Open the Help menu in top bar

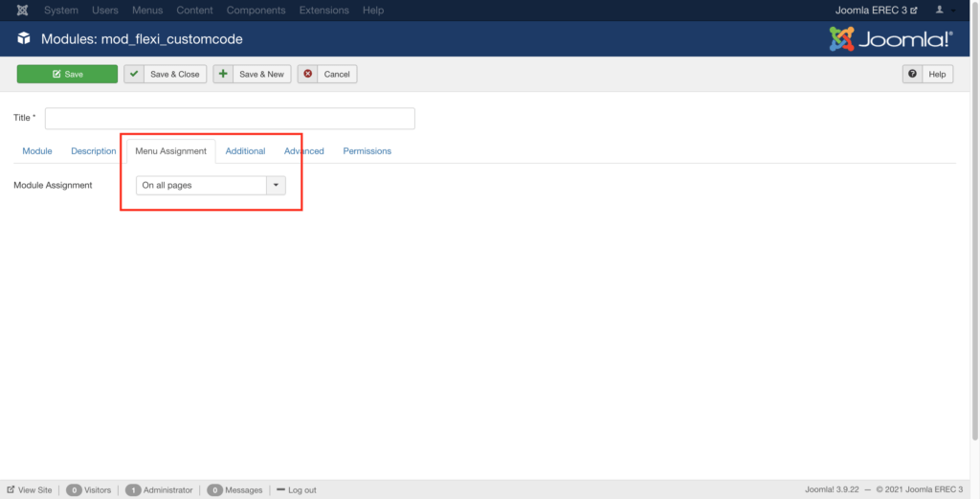pyautogui.click(x=373, y=10)
